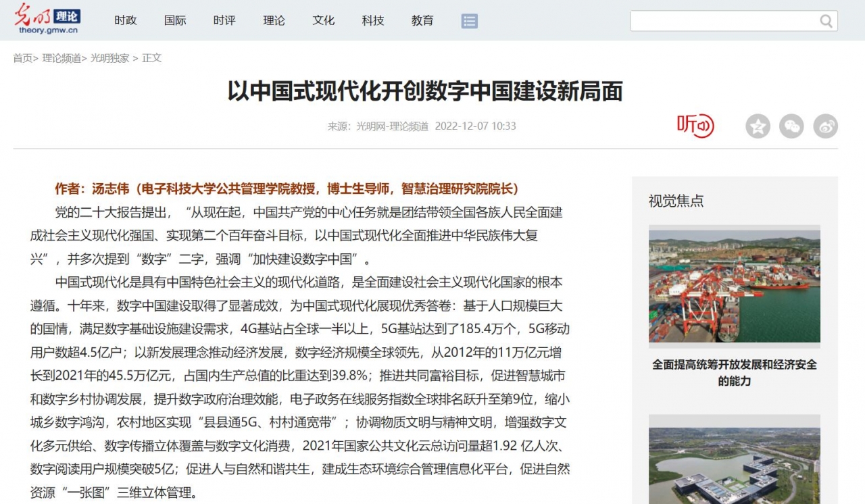Screen dimensions: 865x504
Task: Click the search magnifier icon
Action: click(x=826, y=21)
